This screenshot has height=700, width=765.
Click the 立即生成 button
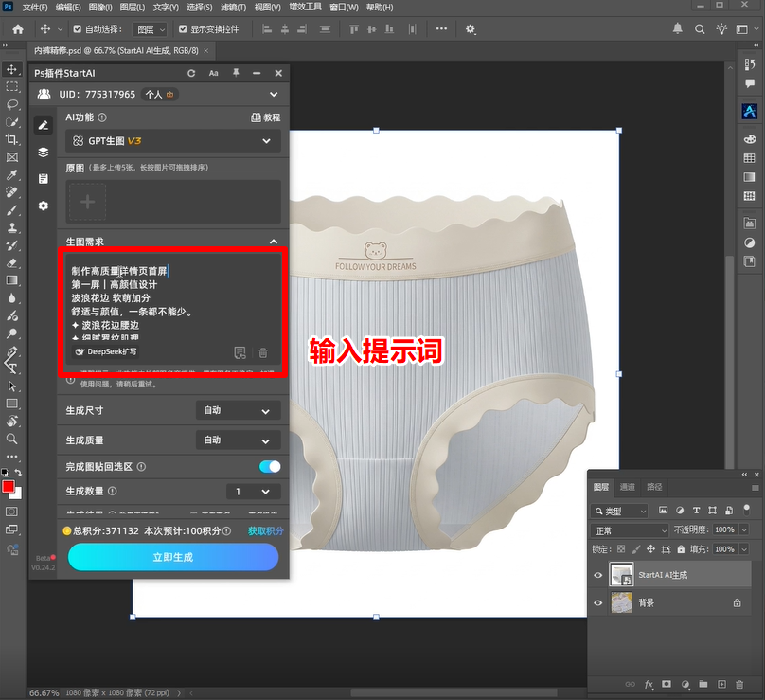(x=173, y=557)
